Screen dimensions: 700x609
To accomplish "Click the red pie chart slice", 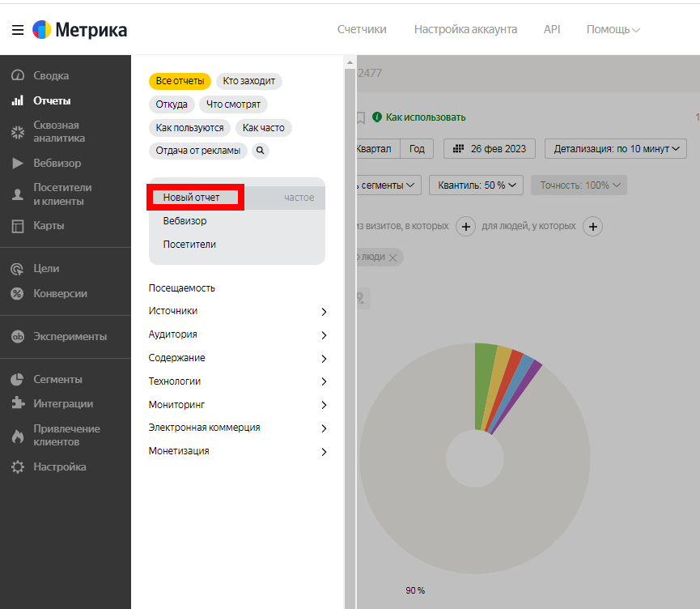I will coord(504,390).
